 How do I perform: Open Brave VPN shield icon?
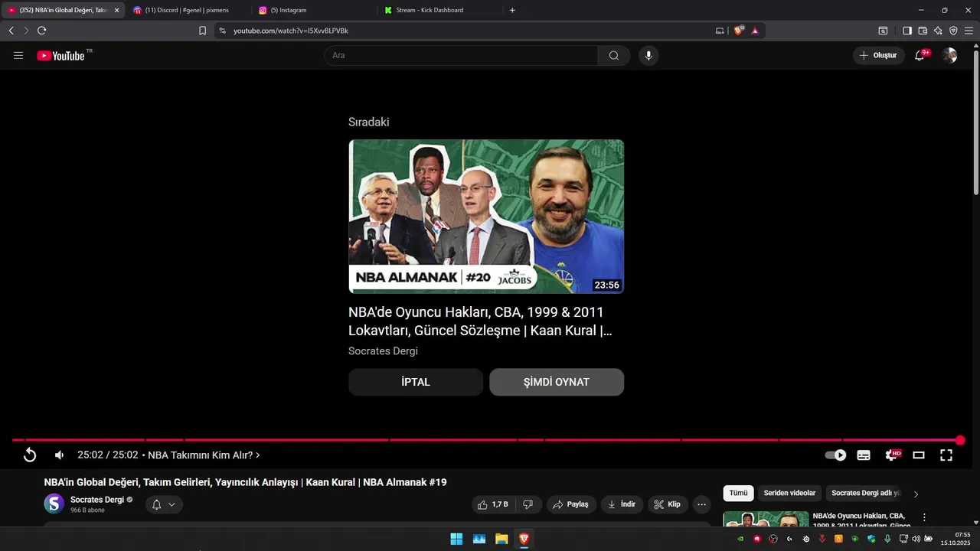click(x=953, y=31)
